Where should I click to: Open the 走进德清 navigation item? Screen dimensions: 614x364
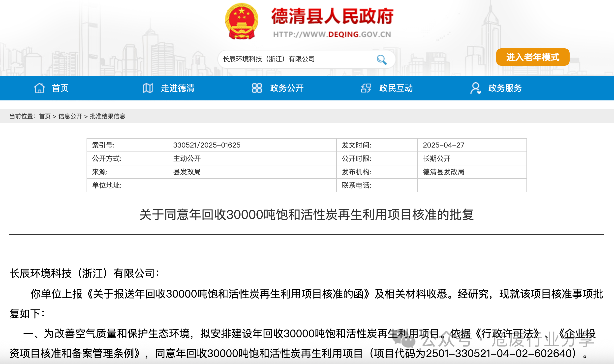point(178,88)
